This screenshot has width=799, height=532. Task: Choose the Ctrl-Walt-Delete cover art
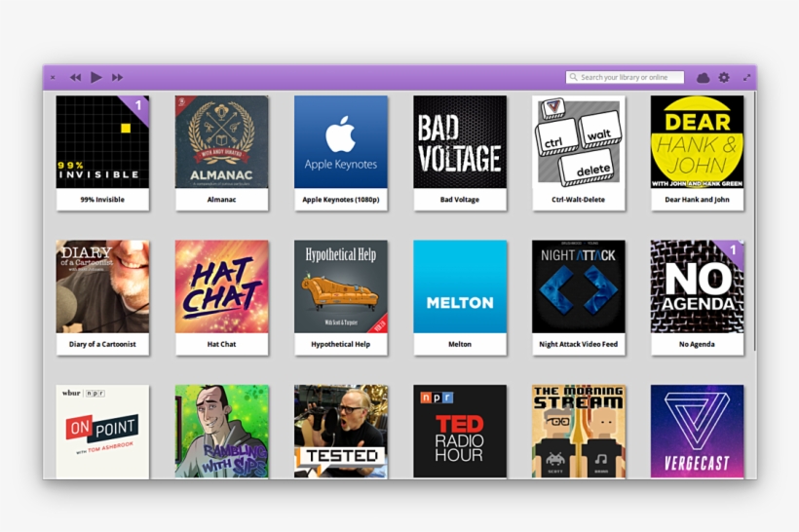tap(579, 141)
